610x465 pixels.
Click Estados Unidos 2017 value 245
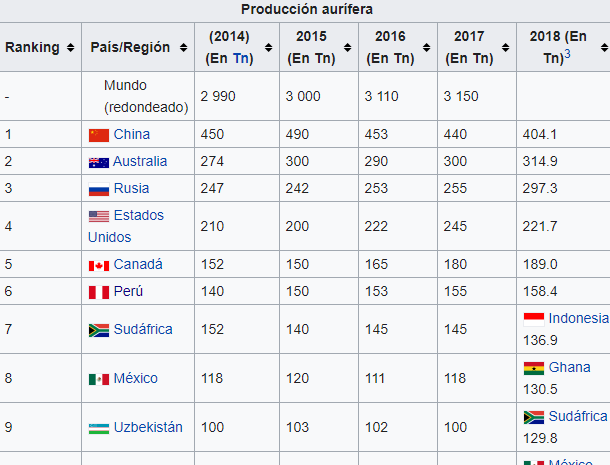point(455,226)
